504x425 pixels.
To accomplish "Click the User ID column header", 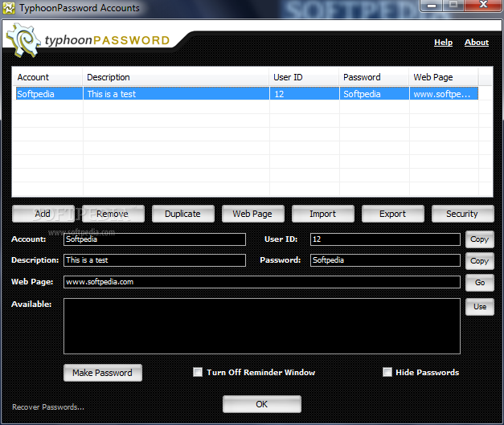I will [304, 77].
